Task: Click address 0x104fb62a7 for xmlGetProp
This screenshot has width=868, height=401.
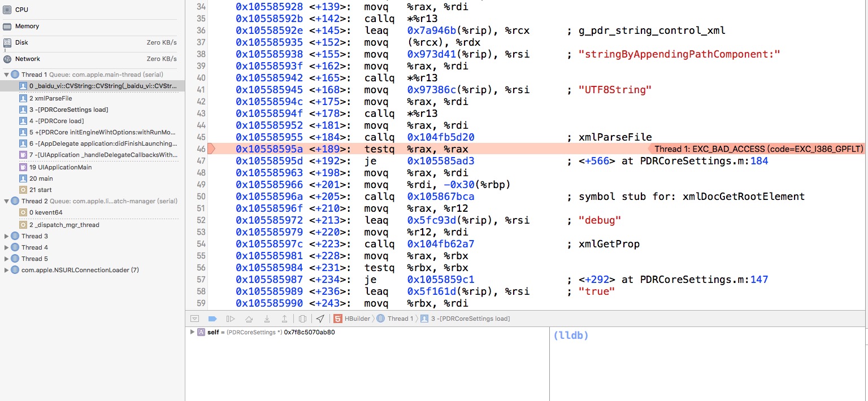Action: [441, 244]
